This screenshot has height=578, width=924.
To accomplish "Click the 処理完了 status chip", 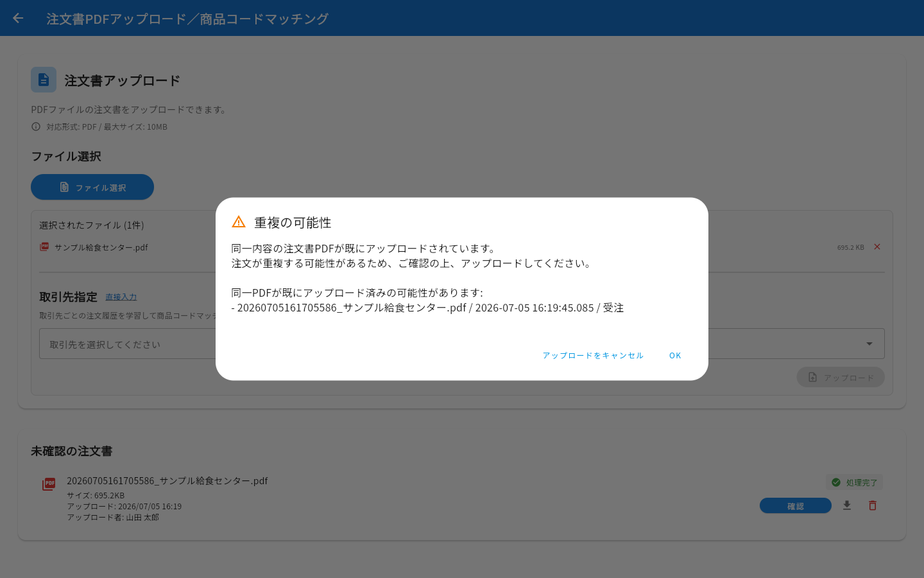I will (854, 482).
